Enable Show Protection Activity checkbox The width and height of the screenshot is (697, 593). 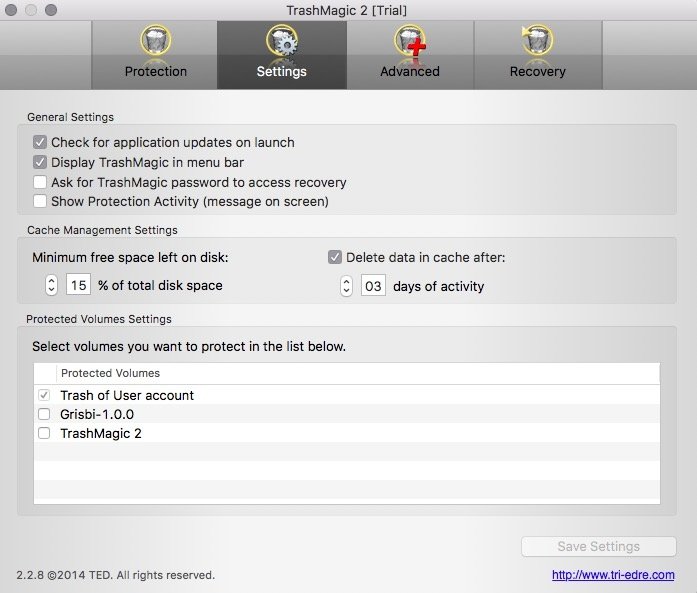(40, 201)
